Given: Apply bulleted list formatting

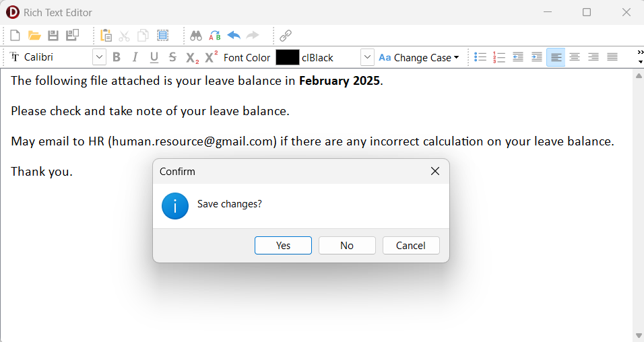Looking at the screenshot, I should (480, 57).
